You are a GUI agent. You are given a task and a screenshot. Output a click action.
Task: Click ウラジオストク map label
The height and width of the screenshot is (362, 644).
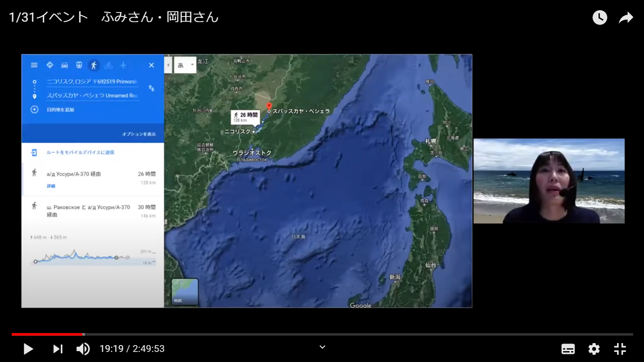coord(252,153)
